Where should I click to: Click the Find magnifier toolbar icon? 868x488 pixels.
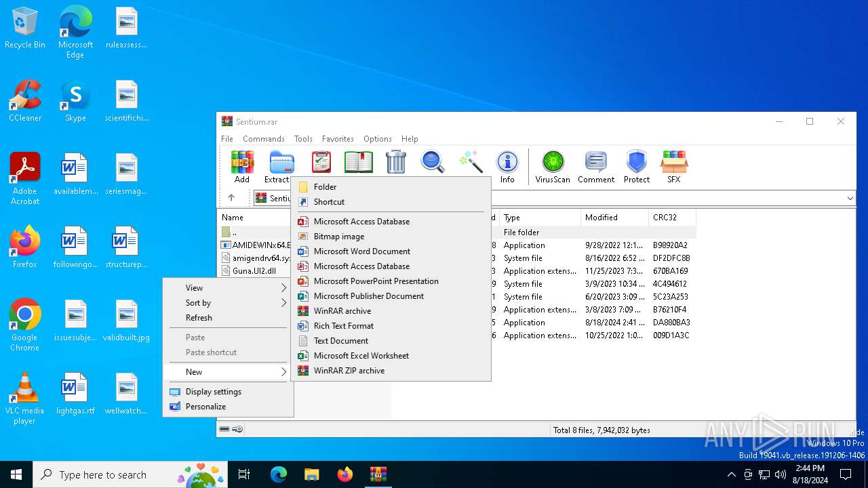(x=433, y=163)
